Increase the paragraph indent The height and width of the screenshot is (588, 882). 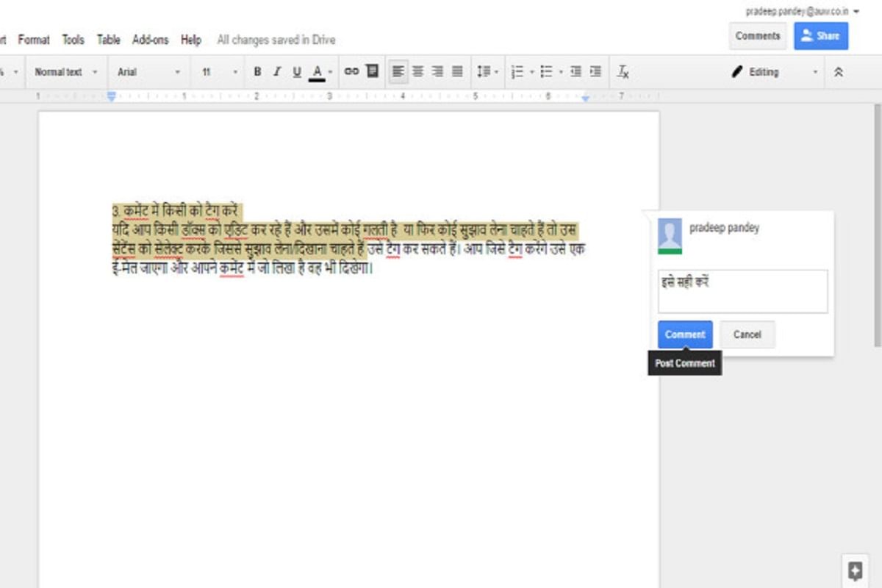point(595,71)
